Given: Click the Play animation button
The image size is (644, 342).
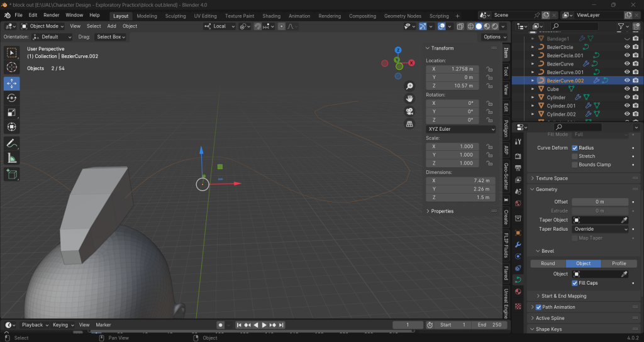Looking at the screenshot, I should (264, 325).
